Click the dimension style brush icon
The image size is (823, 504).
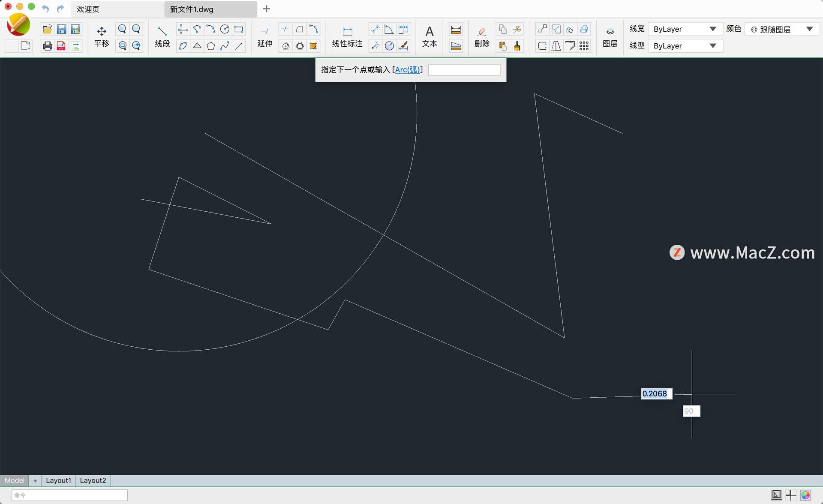pos(403,46)
